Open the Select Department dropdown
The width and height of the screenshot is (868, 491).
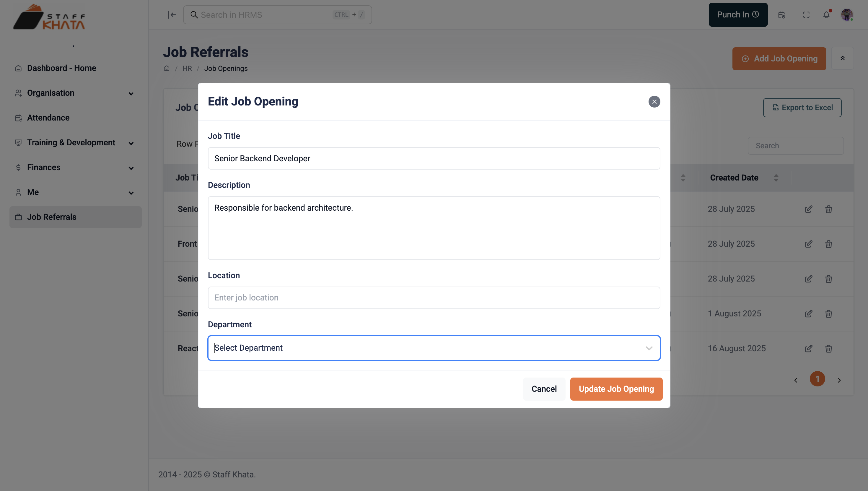434,348
